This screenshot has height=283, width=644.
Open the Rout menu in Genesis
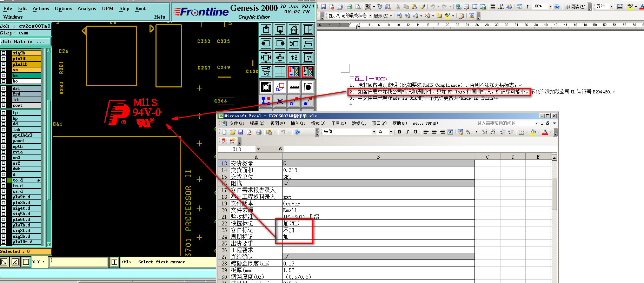pyautogui.click(x=140, y=8)
